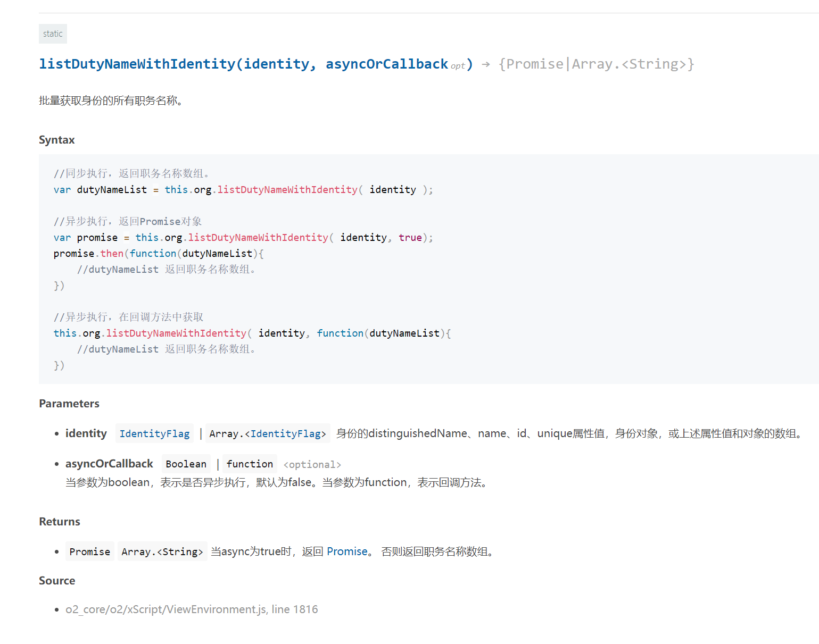The image size is (819, 644).
Task: Click the return type in the method signature
Action: tap(596, 64)
